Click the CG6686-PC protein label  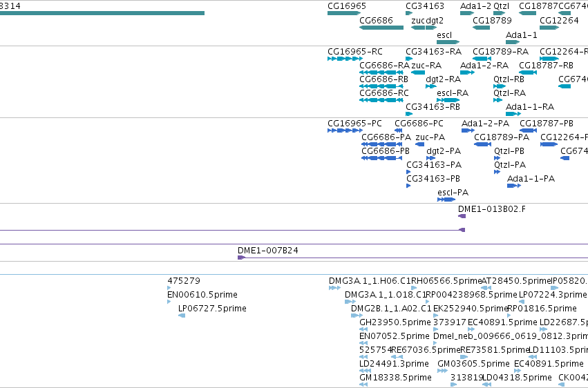tap(419, 124)
